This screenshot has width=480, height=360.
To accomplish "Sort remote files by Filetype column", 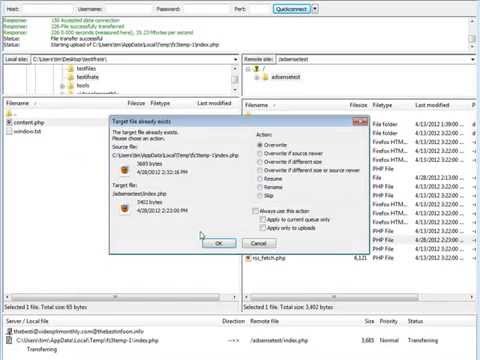I will click(382, 105).
